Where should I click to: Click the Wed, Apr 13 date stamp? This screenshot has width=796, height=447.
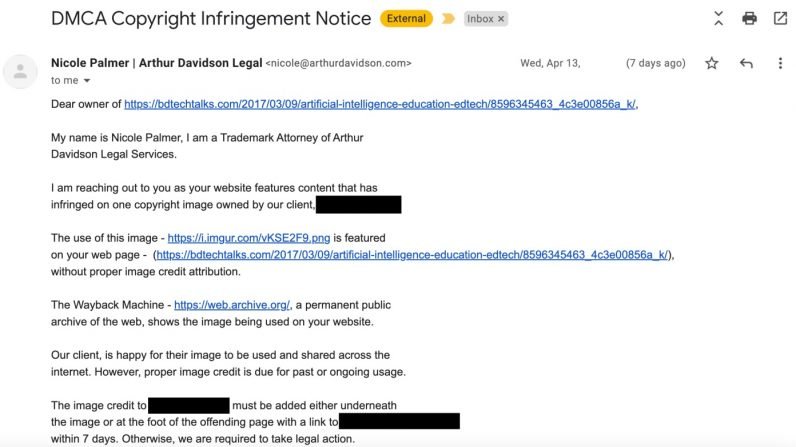pos(555,63)
